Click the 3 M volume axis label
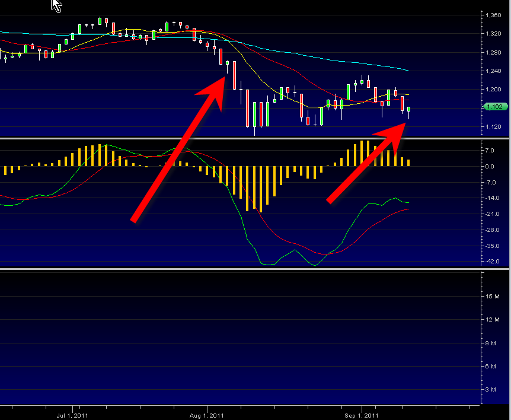The image size is (511, 420). point(491,390)
